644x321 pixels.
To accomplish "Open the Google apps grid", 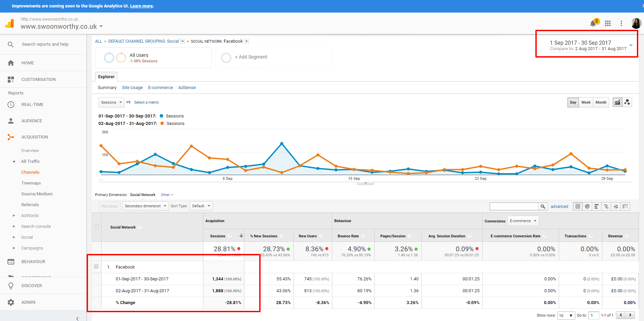I will pos(608,23).
